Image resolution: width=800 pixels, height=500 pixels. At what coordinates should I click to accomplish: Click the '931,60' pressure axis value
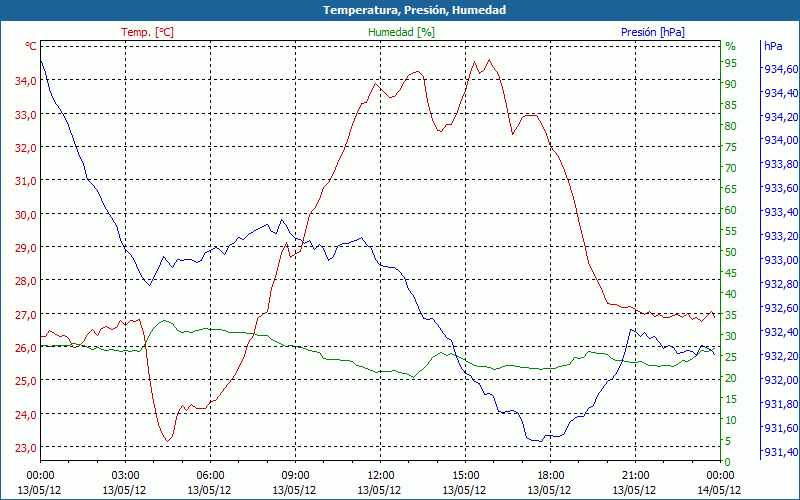pos(781,428)
